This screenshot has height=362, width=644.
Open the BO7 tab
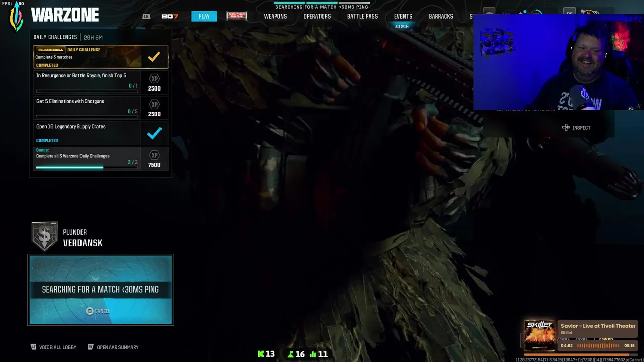(170, 16)
